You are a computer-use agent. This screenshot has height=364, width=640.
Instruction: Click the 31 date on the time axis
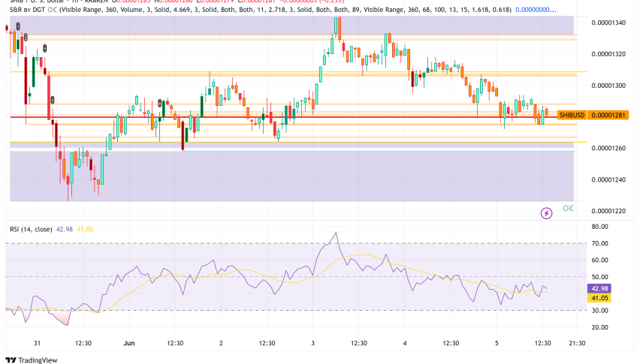pos(37,343)
